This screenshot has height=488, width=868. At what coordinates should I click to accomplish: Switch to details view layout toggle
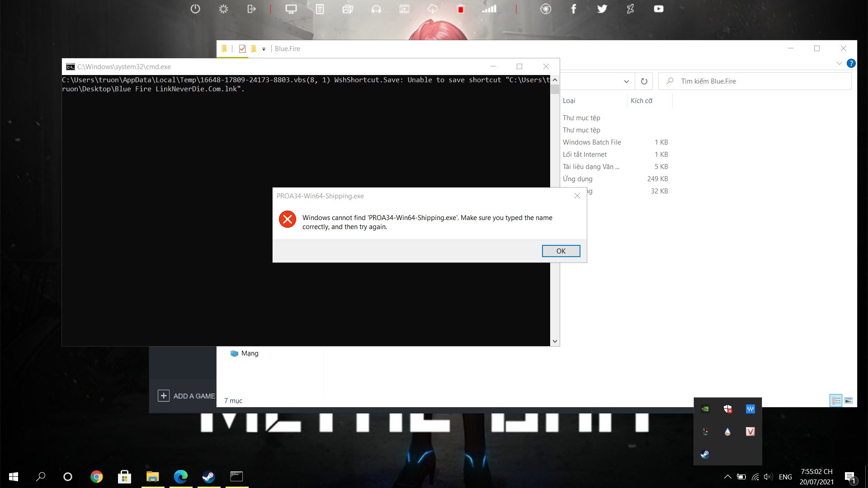coord(836,400)
